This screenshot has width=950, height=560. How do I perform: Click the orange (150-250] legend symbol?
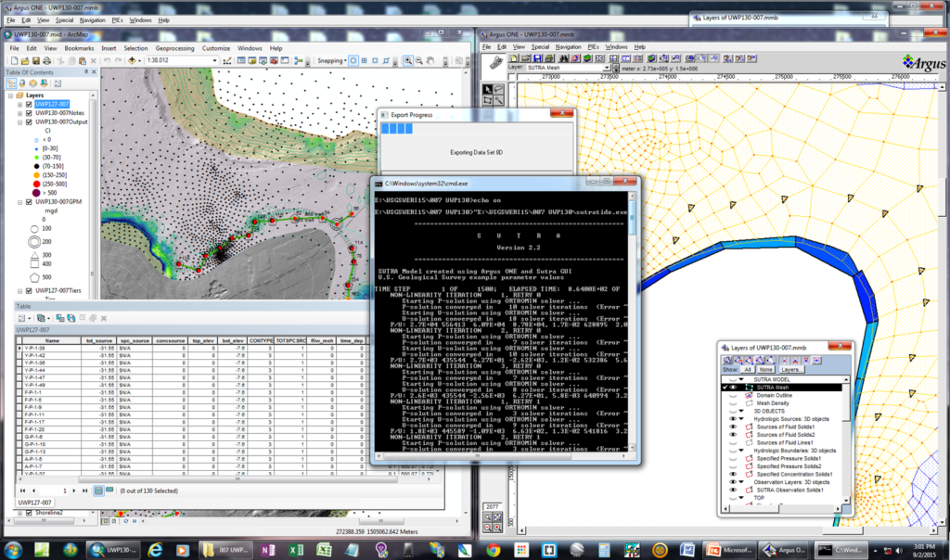pos(36,175)
